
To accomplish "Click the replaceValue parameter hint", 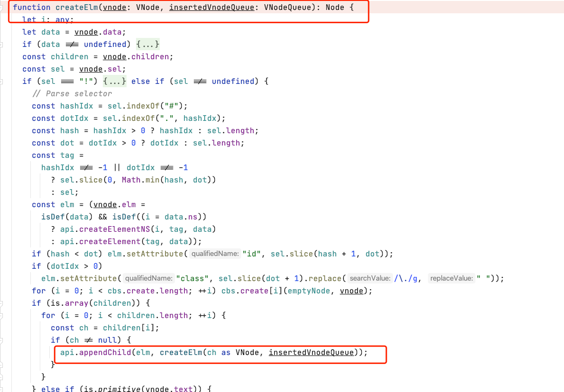I will point(451,278).
